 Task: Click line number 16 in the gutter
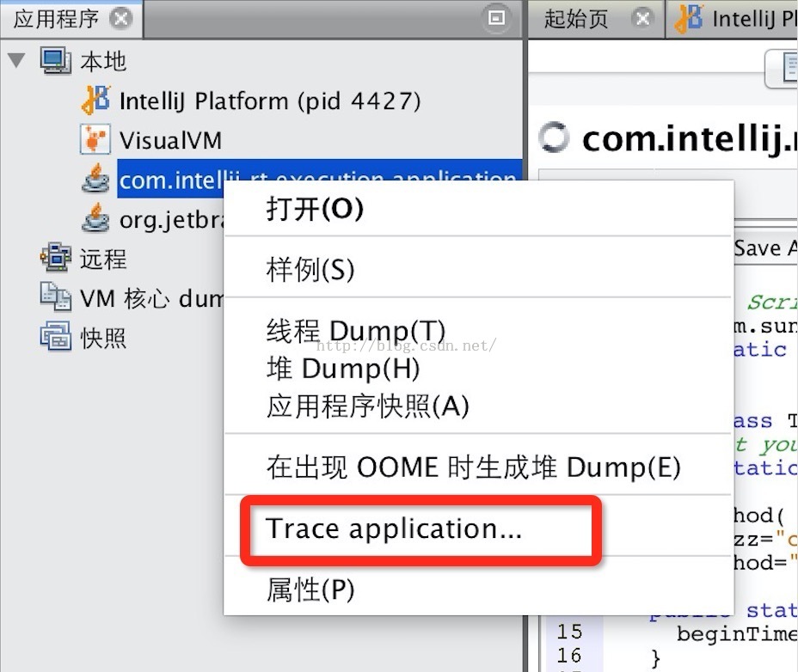[569, 655]
